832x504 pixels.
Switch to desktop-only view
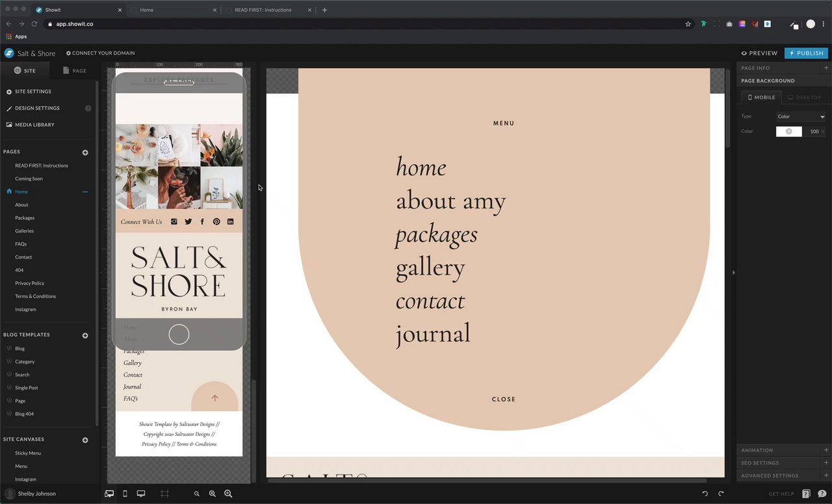pos(140,494)
